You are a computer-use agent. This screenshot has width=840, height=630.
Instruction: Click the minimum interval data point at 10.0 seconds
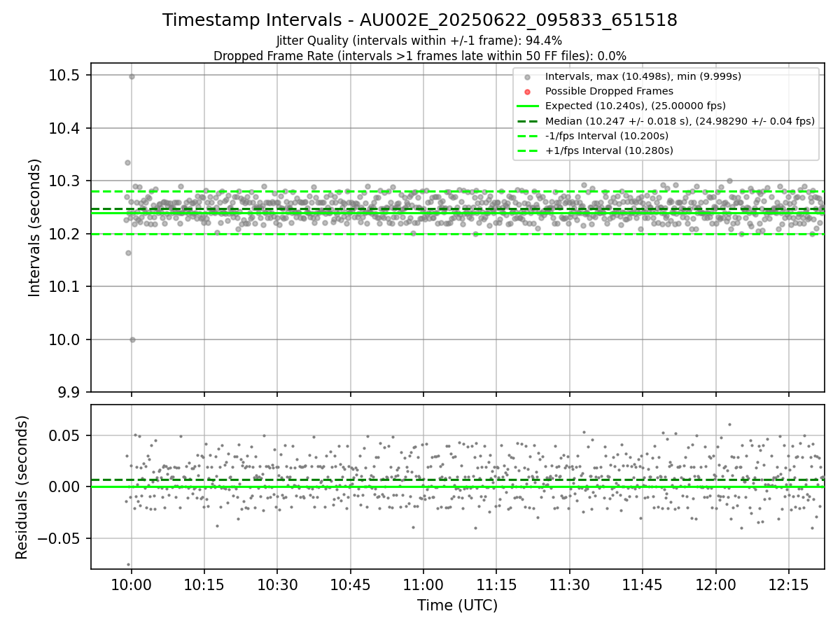point(132,339)
